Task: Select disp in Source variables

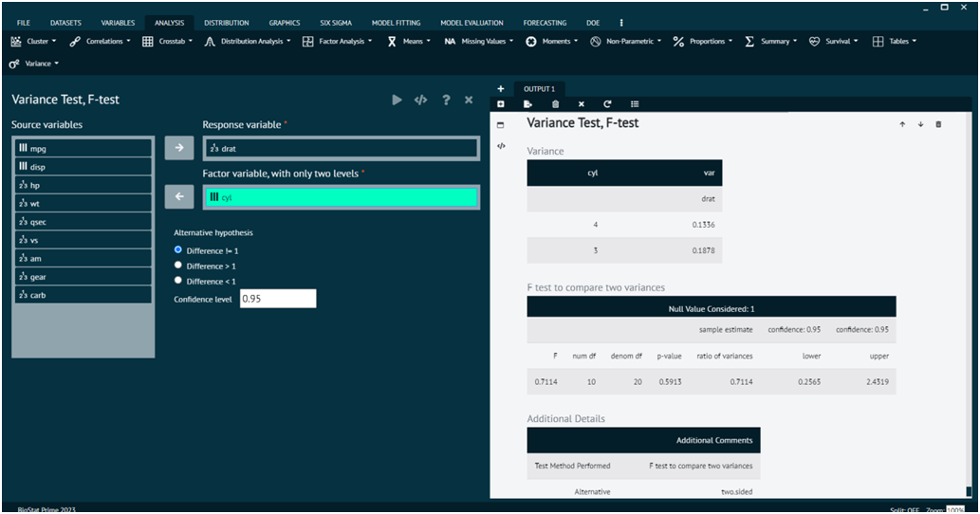Action: pyautogui.click(x=83, y=167)
